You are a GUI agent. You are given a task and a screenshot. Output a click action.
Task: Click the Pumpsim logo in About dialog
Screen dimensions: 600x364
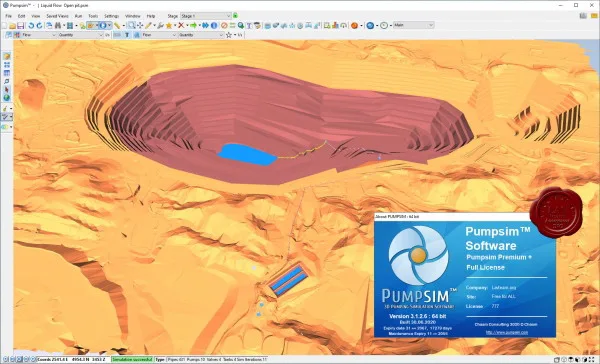point(418,255)
